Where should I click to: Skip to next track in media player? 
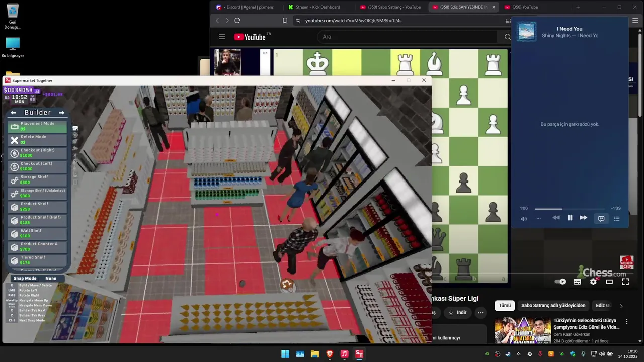tap(583, 218)
